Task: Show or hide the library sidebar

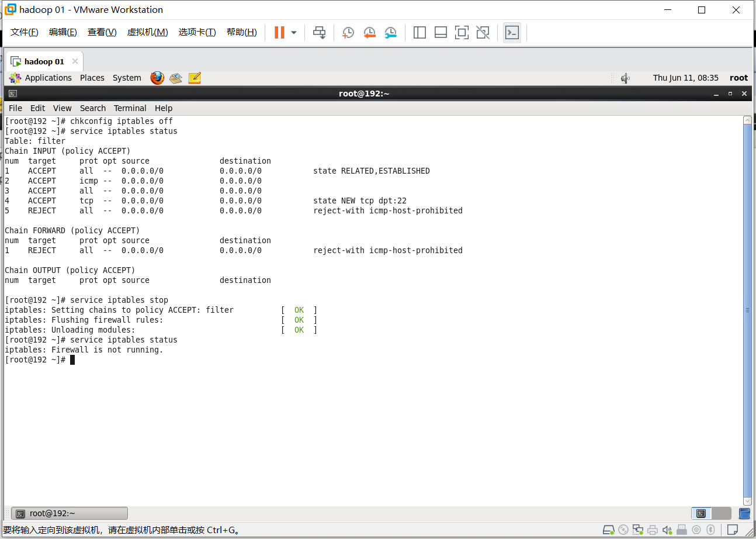Action: point(419,33)
